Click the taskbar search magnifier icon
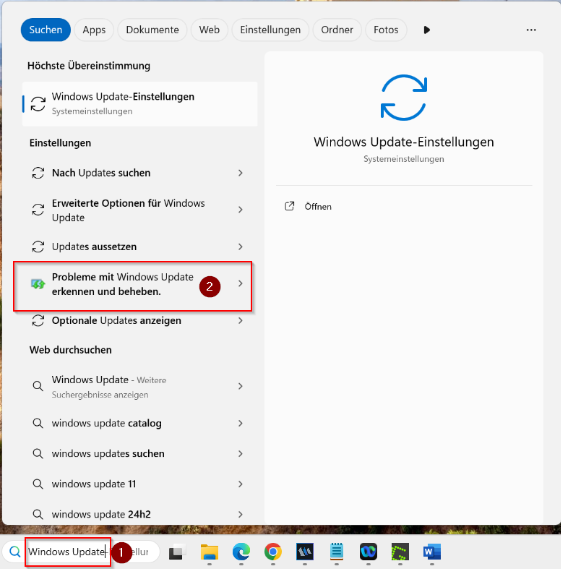 click(x=15, y=552)
